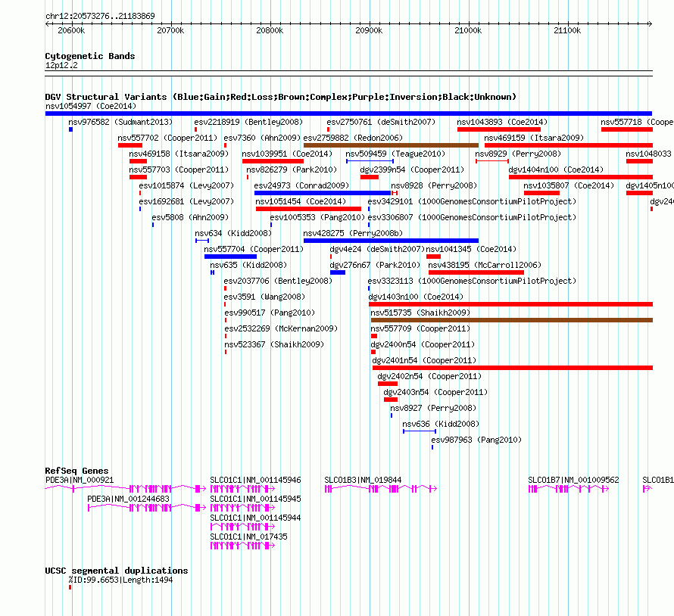Open SLCO1C1|NM_001145946 gene transcript

pyautogui.click(x=242, y=488)
